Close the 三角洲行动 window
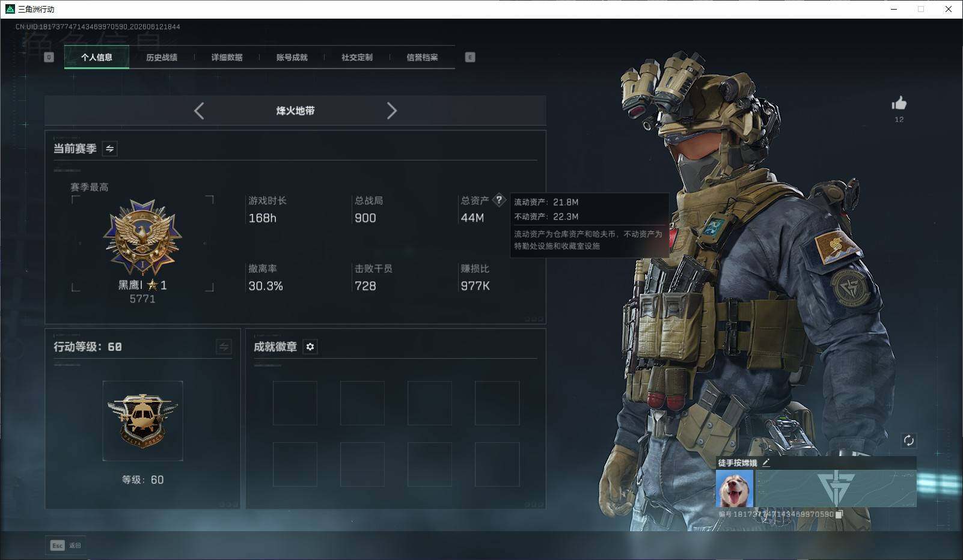The image size is (963, 560). 949,9
